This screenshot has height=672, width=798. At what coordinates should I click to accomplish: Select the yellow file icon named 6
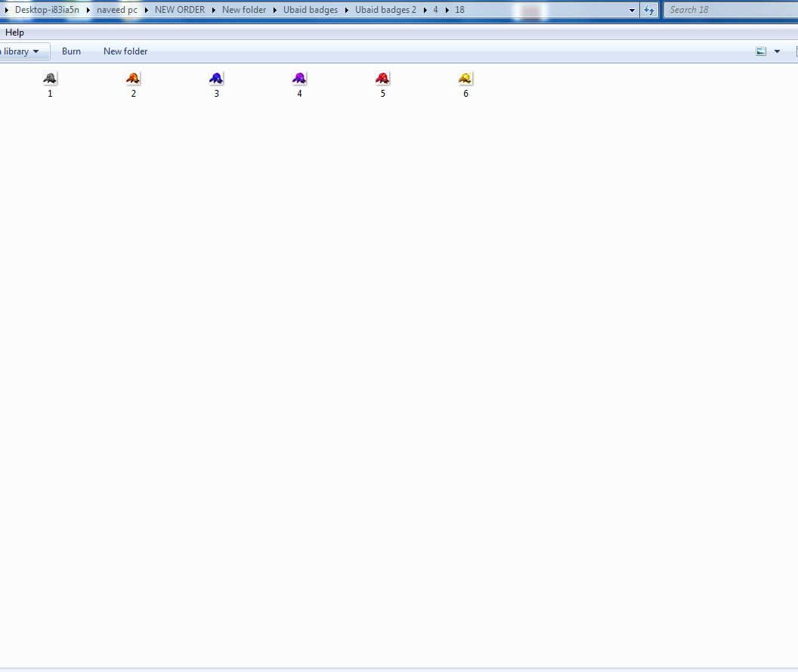tap(466, 79)
